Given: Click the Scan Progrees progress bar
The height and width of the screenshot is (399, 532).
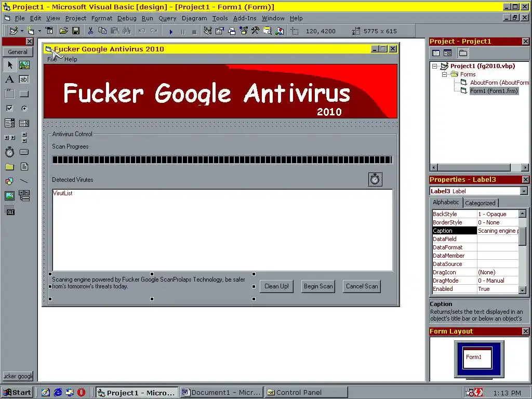Looking at the screenshot, I should tap(222, 159).
